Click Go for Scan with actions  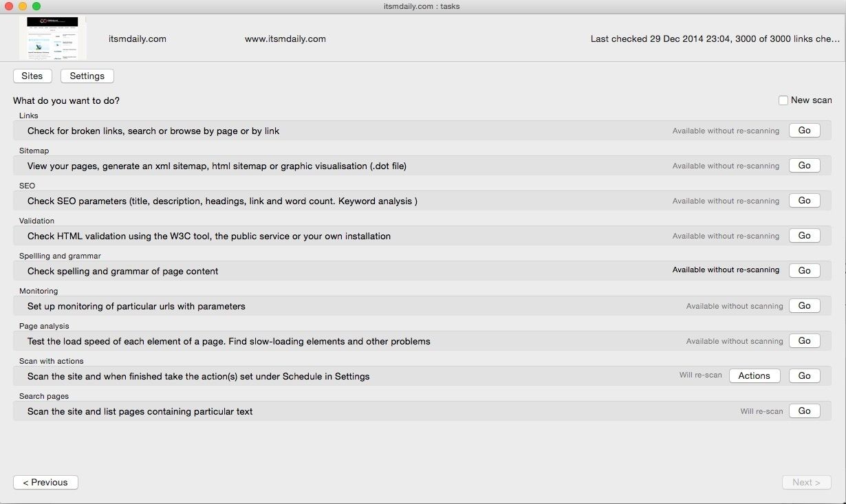point(804,376)
